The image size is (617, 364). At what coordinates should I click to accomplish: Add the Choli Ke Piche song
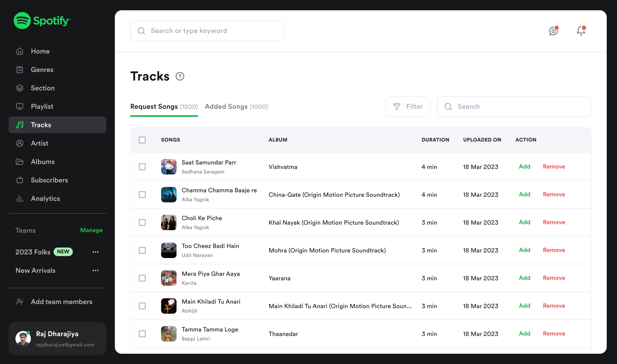point(524,222)
